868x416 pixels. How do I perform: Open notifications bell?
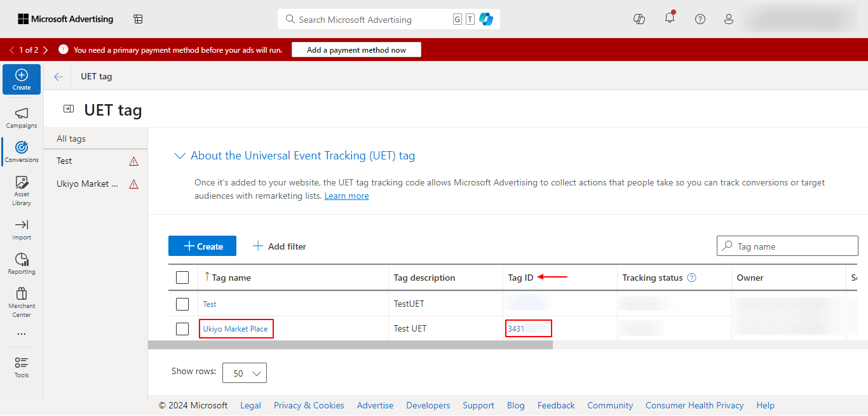(x=670, y=18)
